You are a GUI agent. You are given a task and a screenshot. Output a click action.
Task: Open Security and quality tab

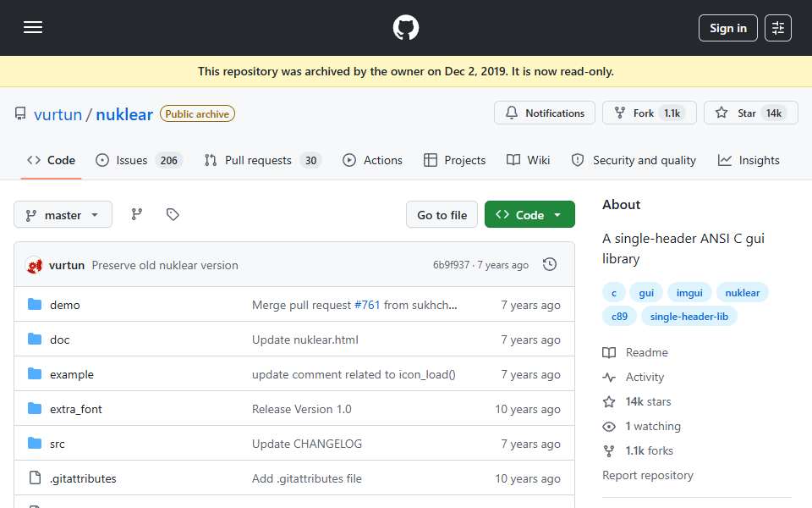634,160
